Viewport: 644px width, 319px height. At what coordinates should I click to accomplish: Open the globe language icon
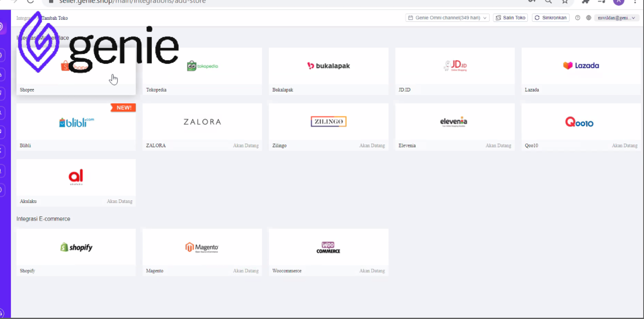click(x=589, y=18)
